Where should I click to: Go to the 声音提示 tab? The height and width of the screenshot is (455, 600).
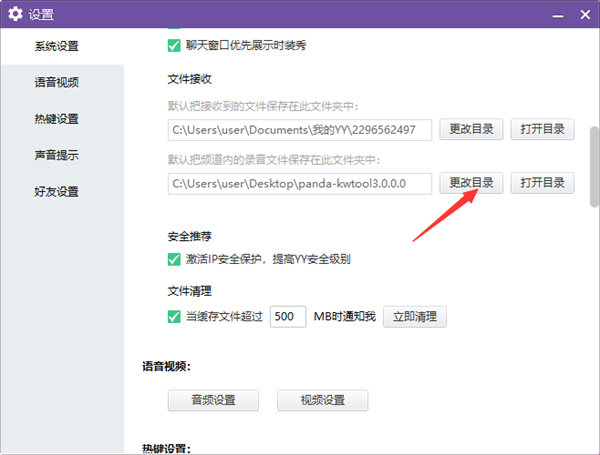tap(56, 155)
